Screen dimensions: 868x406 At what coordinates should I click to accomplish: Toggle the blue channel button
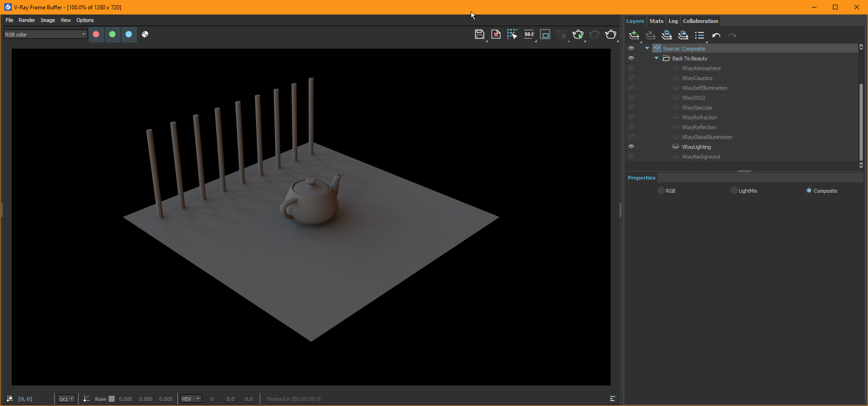pyautogui.click(x=129, y=34)
